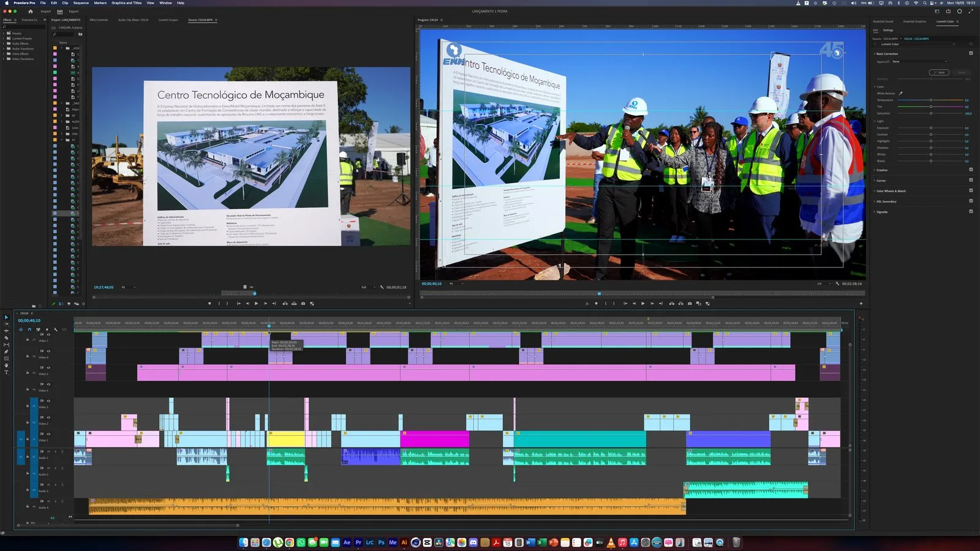Viewport: 980px width, 551px height.
Task: Open Program monitor settings wrench
Action: coord(837,283)
